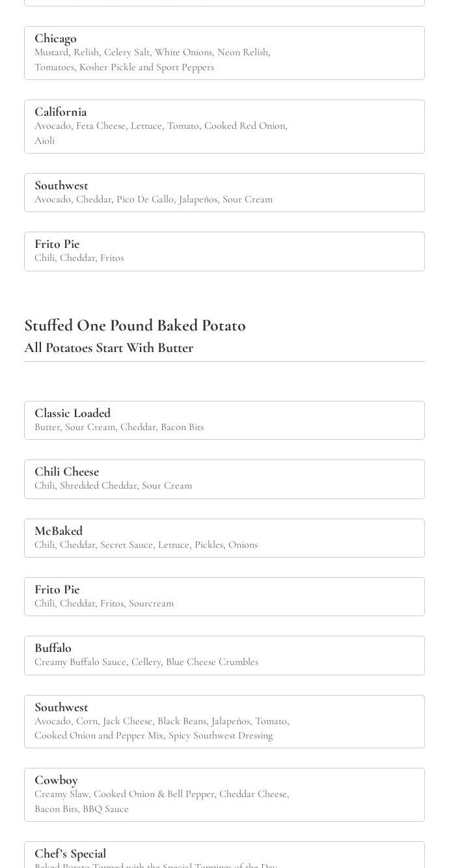
Task: Click the Chicago ingredients description text
Action: coord(152,59)
